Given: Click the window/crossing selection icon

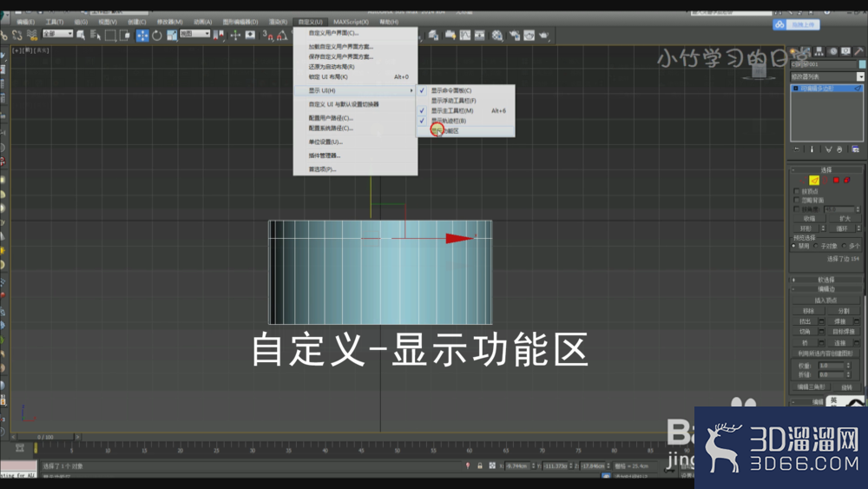Looking at the screenshot, I should [125, 36].
